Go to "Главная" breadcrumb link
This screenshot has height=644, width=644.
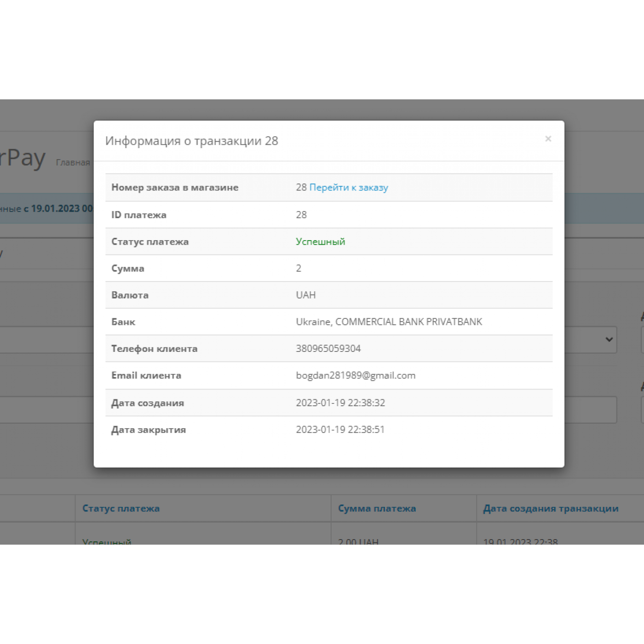73,162
